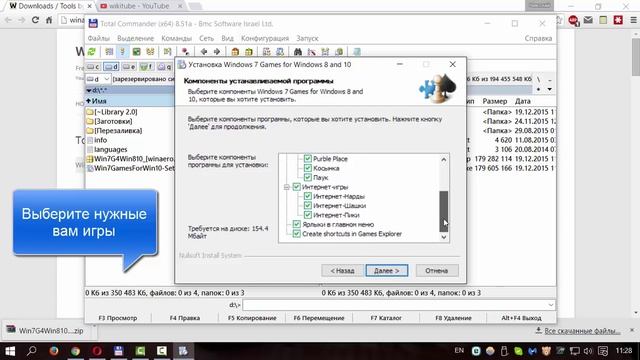640x360 pixels.
Task: Open taskbar search magnifier icon
Action: point(32,351)
